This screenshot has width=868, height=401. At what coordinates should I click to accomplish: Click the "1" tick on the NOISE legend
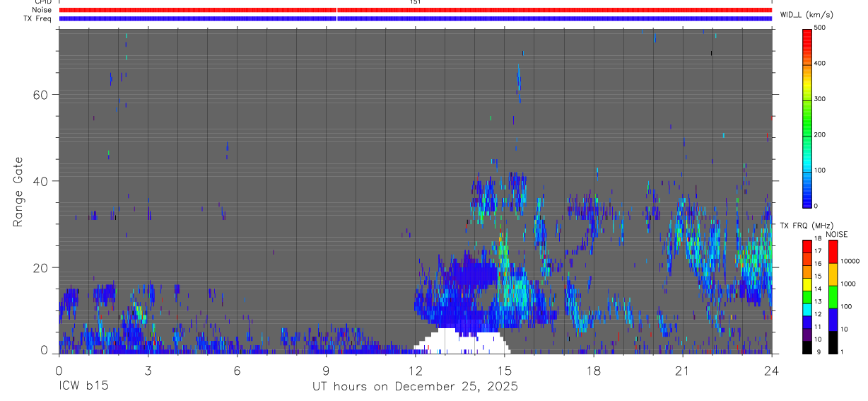coord(843,351)
